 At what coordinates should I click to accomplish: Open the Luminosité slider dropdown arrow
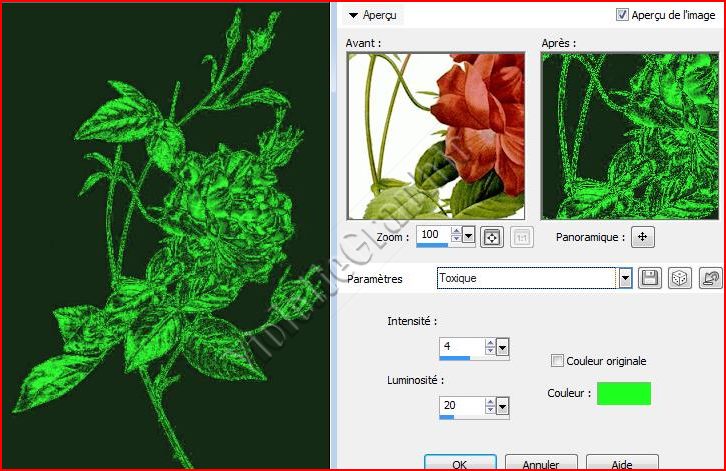click(503, 406)
